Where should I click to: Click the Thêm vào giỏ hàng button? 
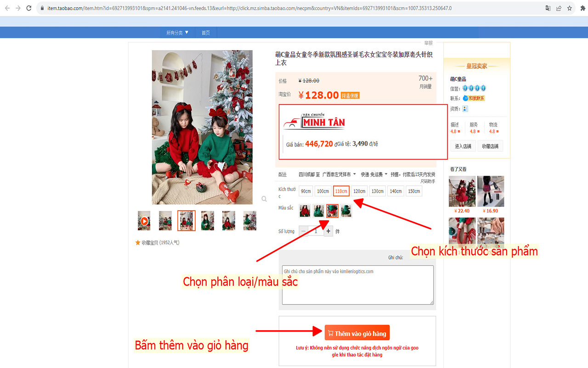[x=357, y=332]
